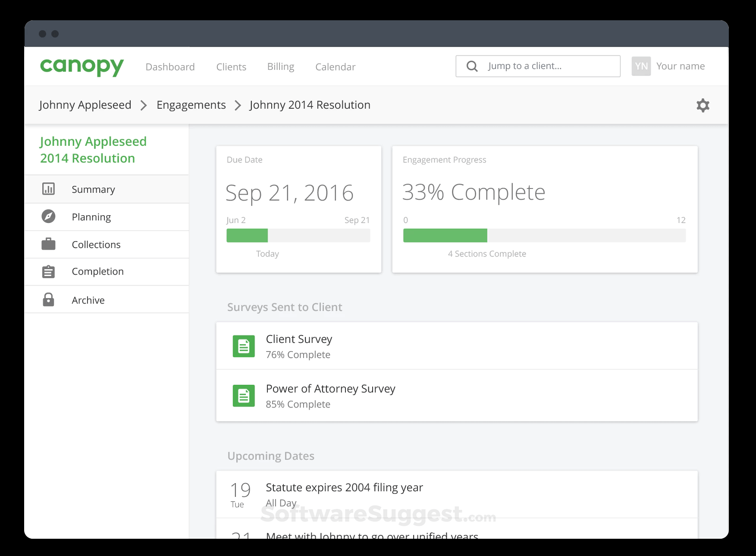
Task: Select the Power of Attorney Survey icon
Action: (x=244, y=395)
